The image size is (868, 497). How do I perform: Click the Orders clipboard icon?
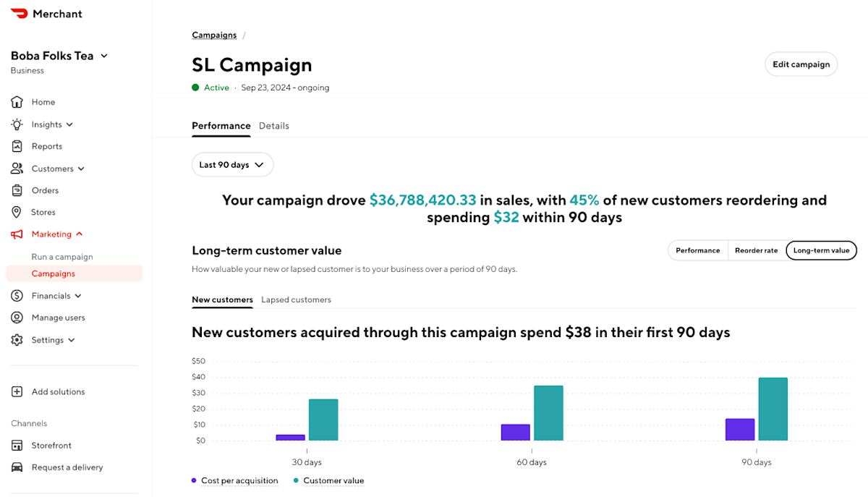17,190
